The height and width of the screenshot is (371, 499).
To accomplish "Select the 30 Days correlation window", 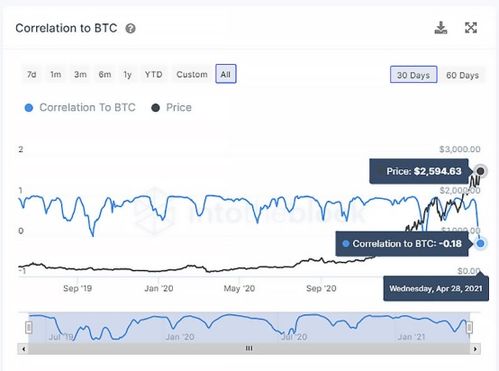I will (413, 75).
